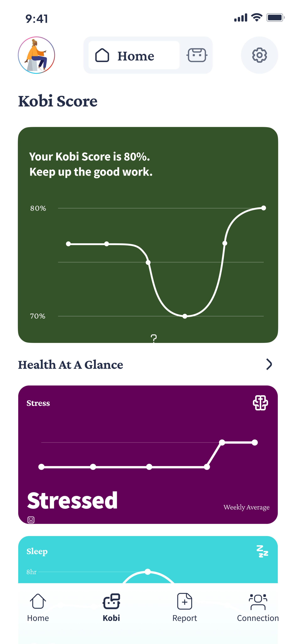Select the last stress chart data point

(255, 442)
